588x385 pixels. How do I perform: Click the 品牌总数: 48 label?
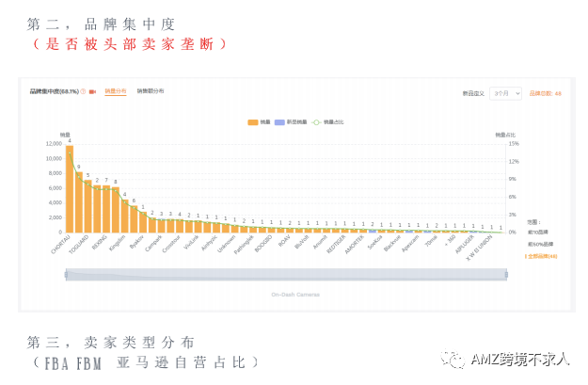coord(546,94)
